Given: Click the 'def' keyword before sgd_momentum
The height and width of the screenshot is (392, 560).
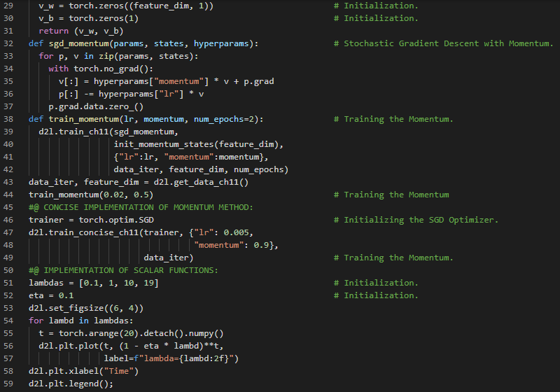Looking at the screenshot, I should coord(36,43).
